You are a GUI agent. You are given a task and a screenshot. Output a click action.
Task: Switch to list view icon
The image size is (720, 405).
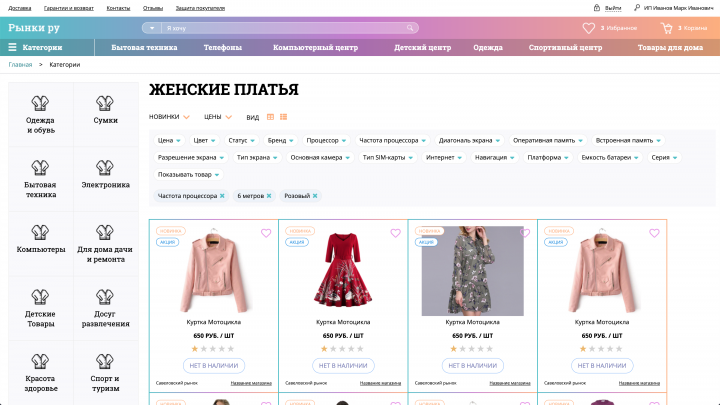(283, 117)
